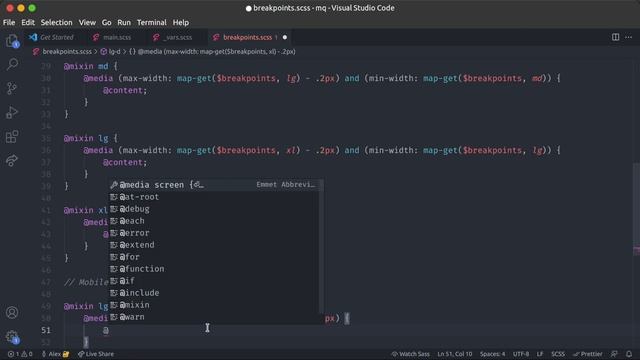Close the unsaved breakpoints.scss tab dot
The height and width of the screenshot is (360, 640).
point(285,37)
